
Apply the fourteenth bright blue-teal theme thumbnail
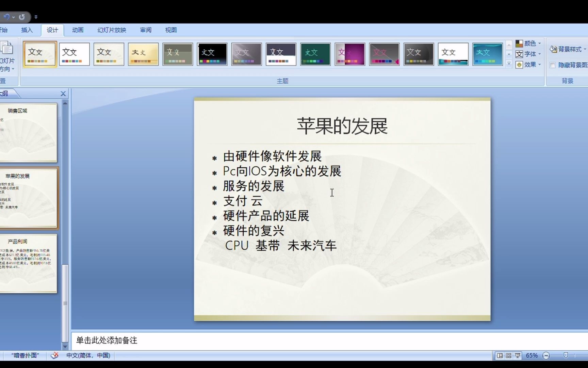487,54
